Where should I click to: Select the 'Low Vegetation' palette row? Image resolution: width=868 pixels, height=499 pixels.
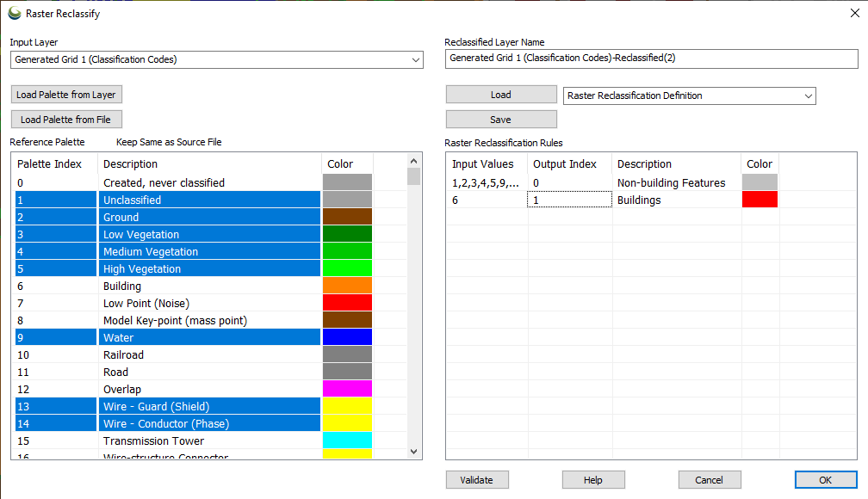click(x=194, y=234)
